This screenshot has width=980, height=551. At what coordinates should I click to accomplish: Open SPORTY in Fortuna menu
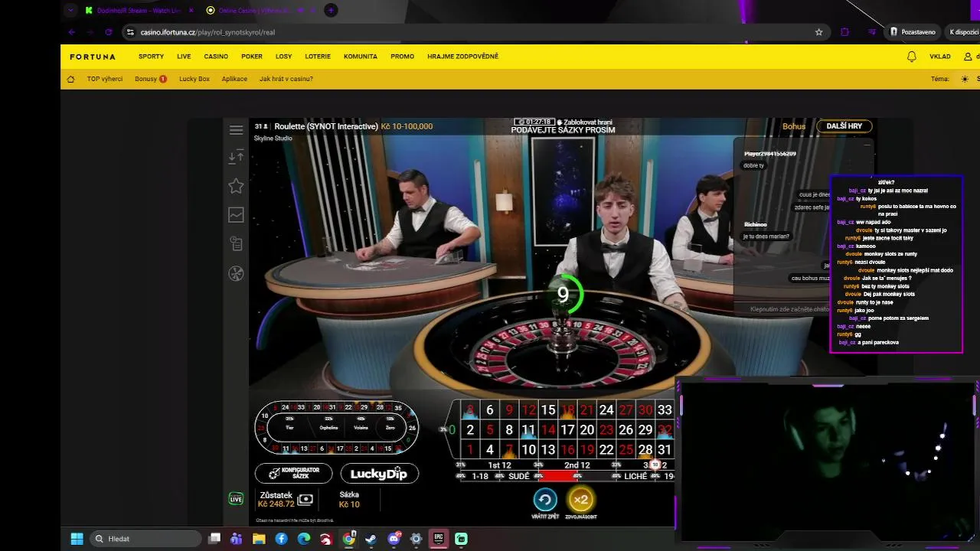point(151,57)
